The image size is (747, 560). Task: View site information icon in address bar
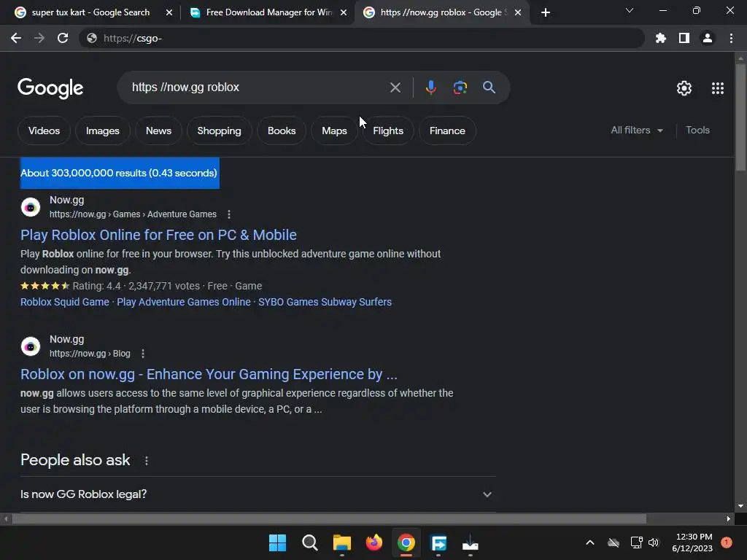tap(92, 38)
